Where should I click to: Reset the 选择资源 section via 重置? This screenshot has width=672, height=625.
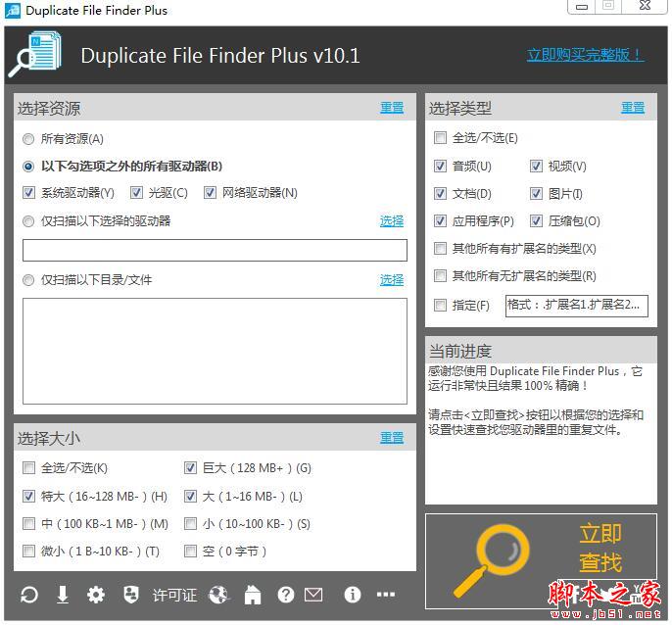(392, 108)
